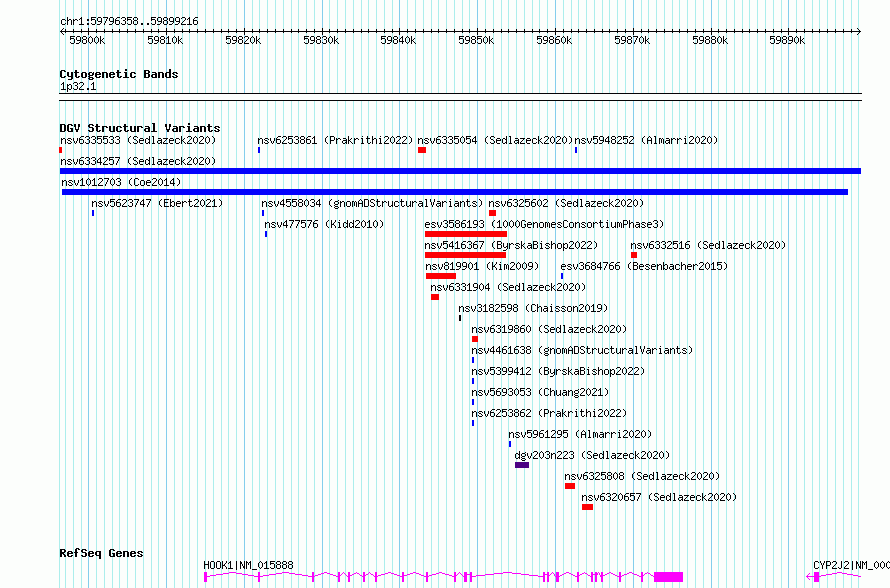The image size is (890, 588).
Task: Open nsv5961295 (Almarri2020) variant label
Action: coord(580,434)
